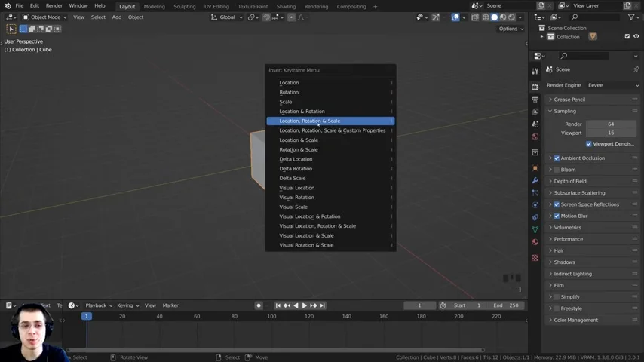Choose Visual Location & Rotation option
Viewport: 644px width, 362px height.
(x=330, y=216)
